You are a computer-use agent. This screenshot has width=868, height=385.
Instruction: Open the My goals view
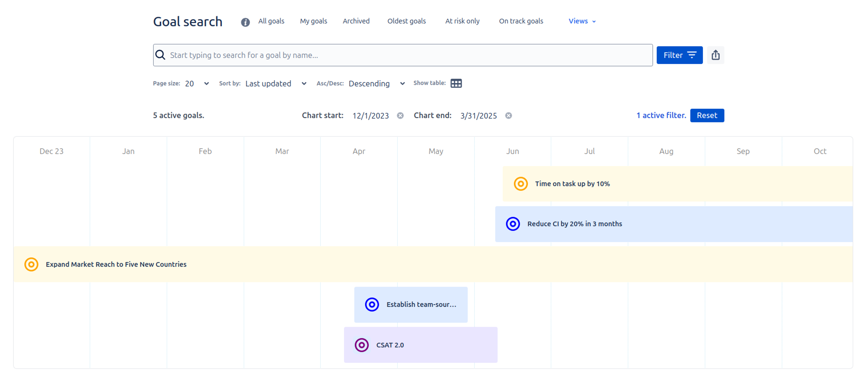pos(313,21)
